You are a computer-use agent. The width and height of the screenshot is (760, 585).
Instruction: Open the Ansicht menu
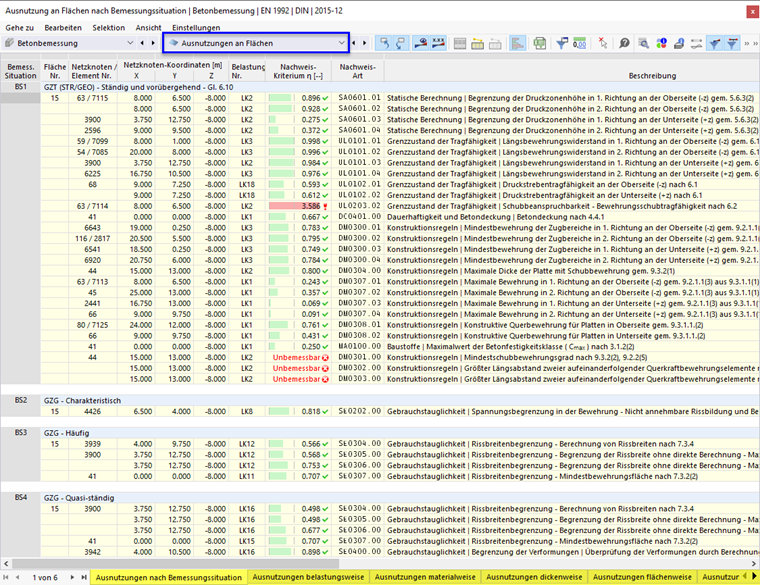[x=148, y=28]
